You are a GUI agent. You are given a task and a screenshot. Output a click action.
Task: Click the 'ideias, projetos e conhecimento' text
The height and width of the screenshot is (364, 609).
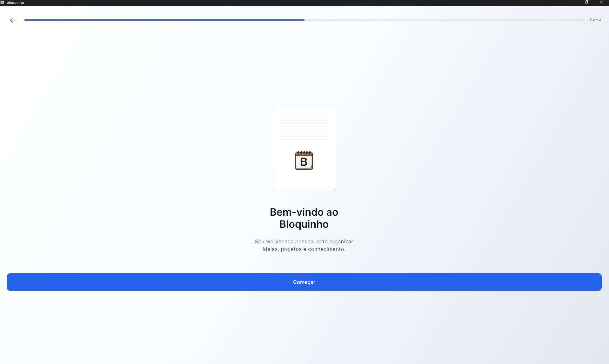click(x=304, y=249)
